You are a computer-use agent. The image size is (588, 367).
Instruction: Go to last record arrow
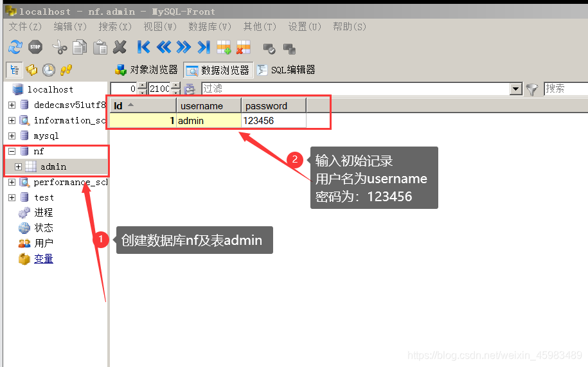point(204,47)
